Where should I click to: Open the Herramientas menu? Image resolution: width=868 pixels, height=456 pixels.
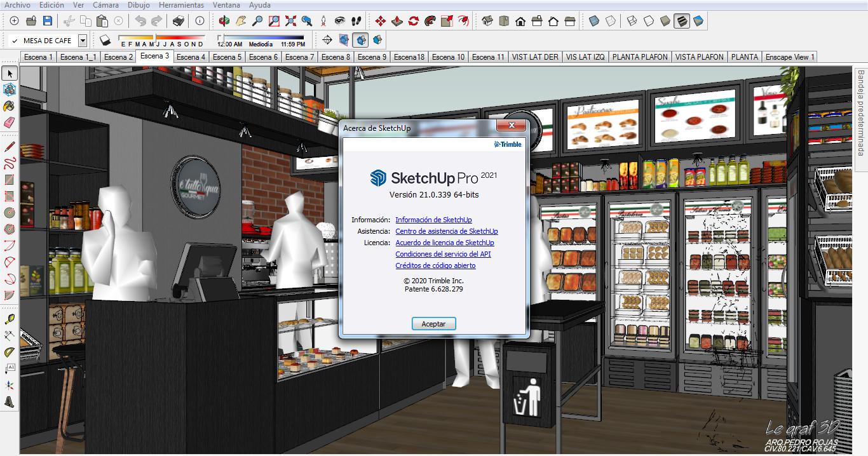tap(181, 5)
